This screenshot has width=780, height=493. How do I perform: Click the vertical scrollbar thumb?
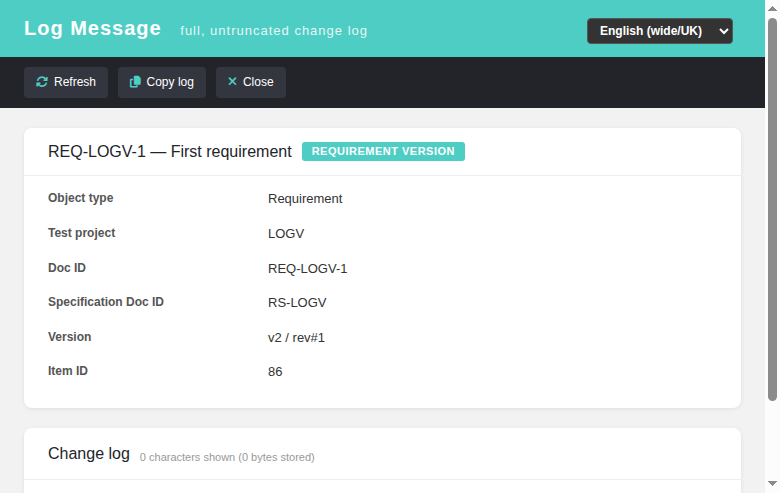pyautogui.click(x=772, y=209)
